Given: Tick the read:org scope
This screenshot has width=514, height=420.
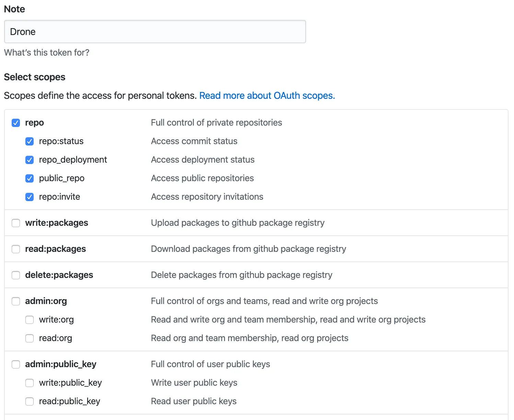Looking at the screenshot, I should pos(30,338).
